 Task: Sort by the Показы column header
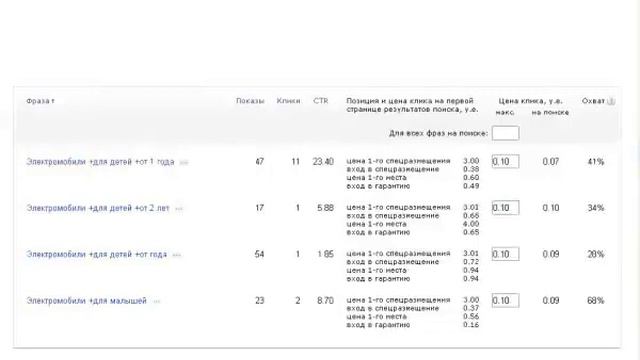pyautogui.click(x=250, y=101)
